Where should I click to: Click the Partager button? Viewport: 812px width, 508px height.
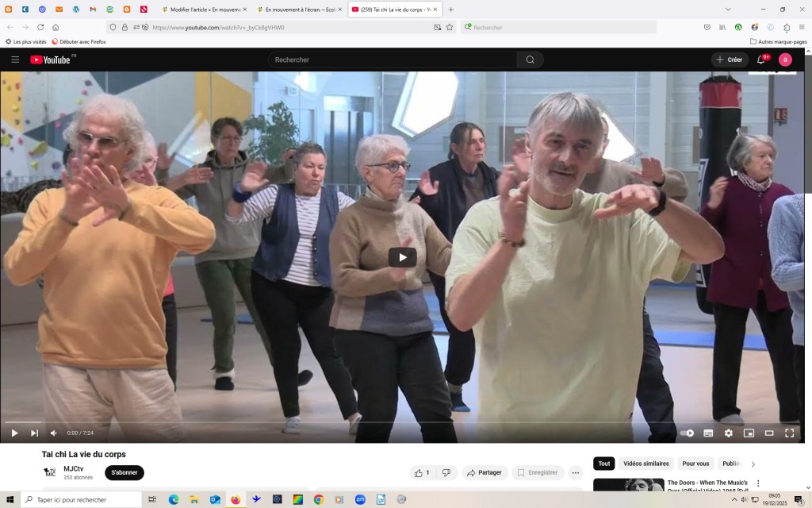point(485,472)
